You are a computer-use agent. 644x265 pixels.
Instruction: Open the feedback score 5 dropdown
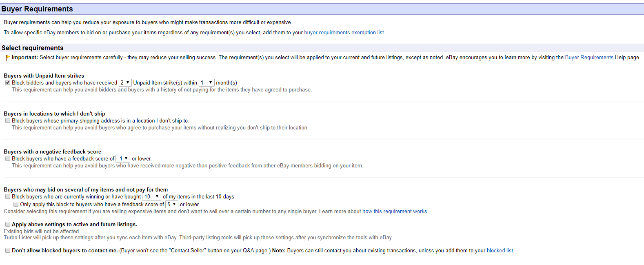pos(172,204)
